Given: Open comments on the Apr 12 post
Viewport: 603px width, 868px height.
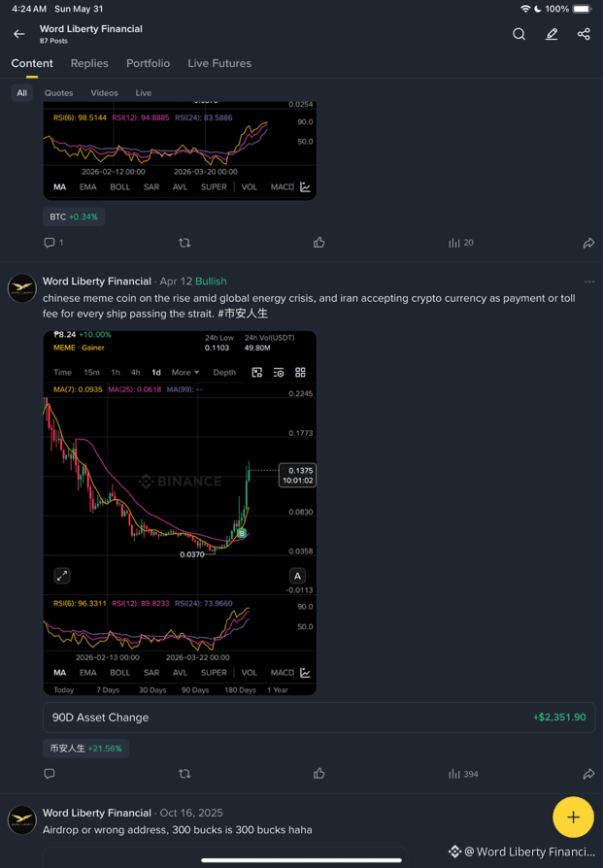Looking at the screenshot, I should 50,774.
